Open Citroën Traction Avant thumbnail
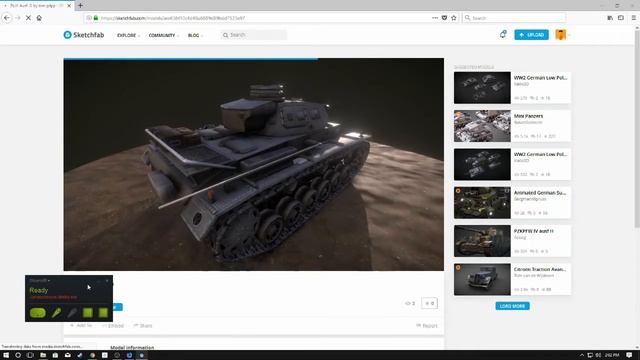Image resolution: width=640 pixels, height=360 pixels. click(x=482, y=280)
